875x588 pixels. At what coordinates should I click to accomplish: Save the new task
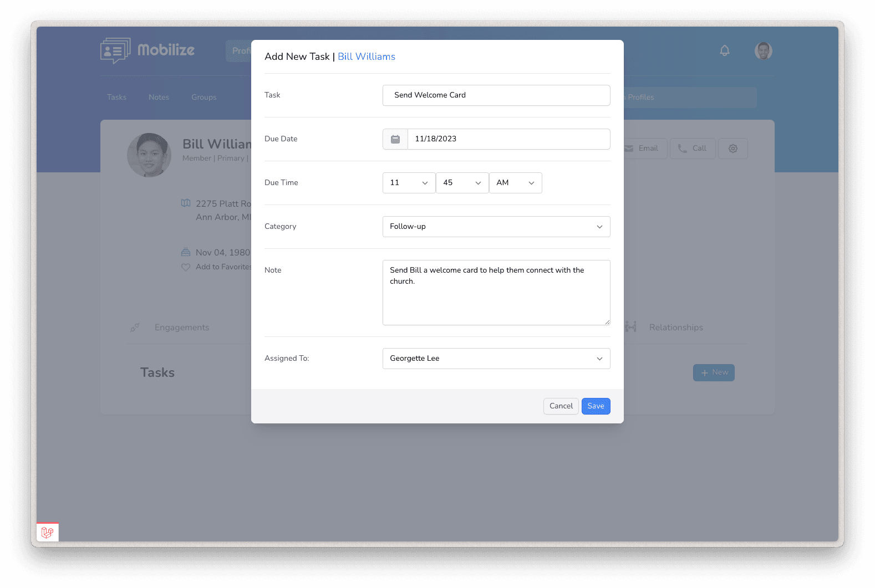596,406
